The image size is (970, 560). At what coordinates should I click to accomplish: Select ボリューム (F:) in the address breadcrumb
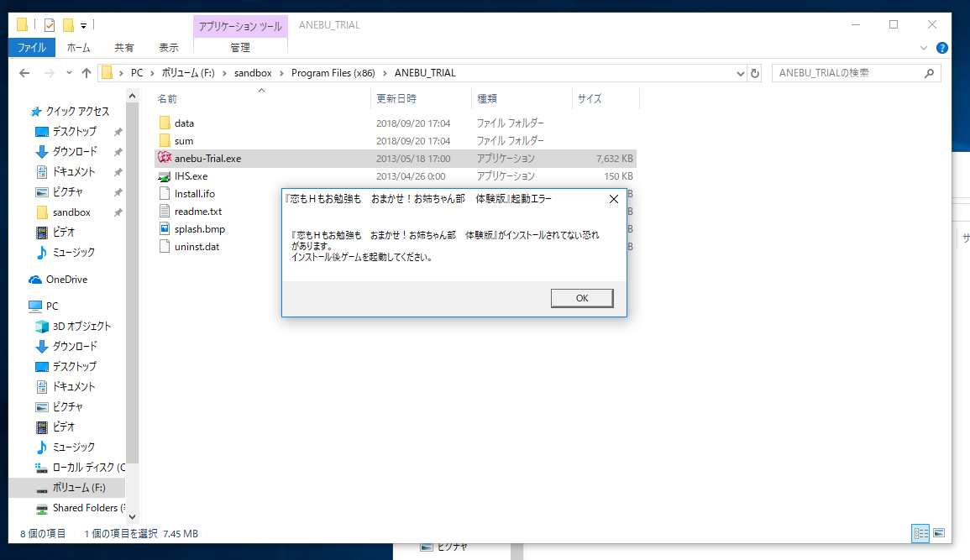[x=188, y=73]
